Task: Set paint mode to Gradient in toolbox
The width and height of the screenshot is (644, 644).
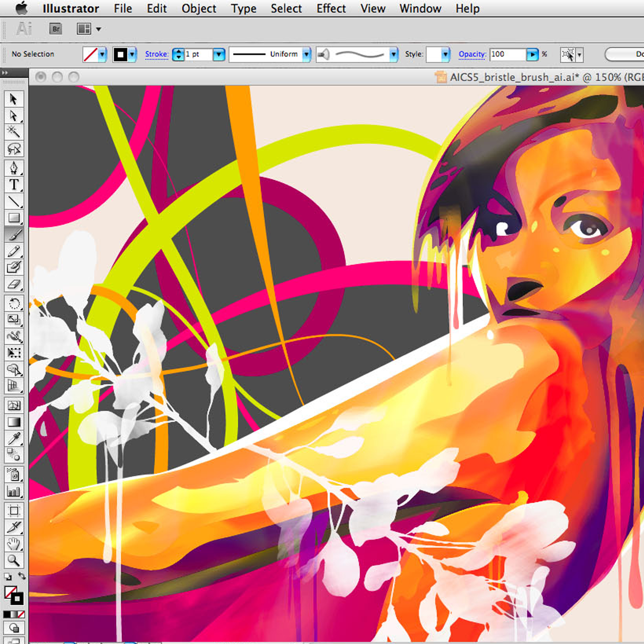Action: coord(14,614)
